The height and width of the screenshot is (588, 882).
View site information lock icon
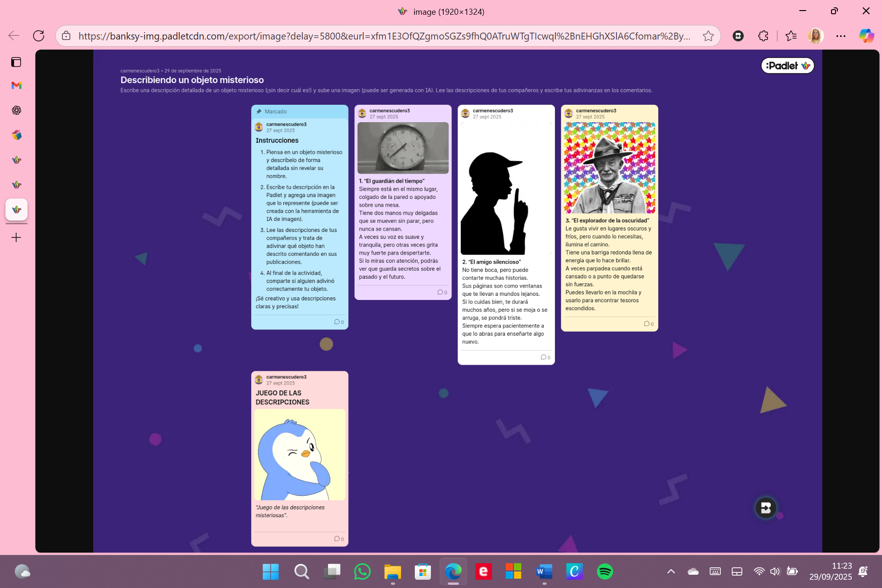(67, 36)
